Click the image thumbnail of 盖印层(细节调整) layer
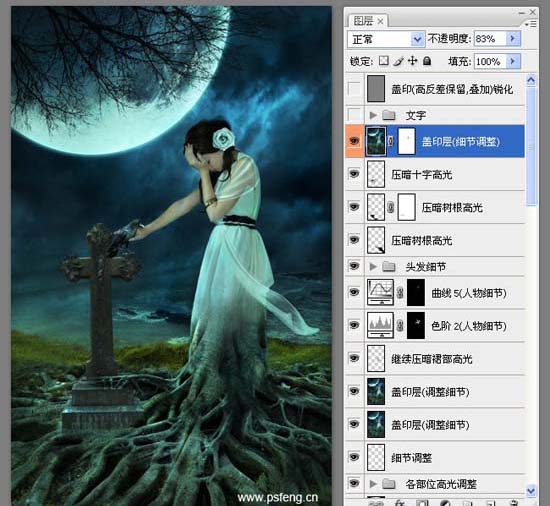550x506 pixels. tap(376, 141)
